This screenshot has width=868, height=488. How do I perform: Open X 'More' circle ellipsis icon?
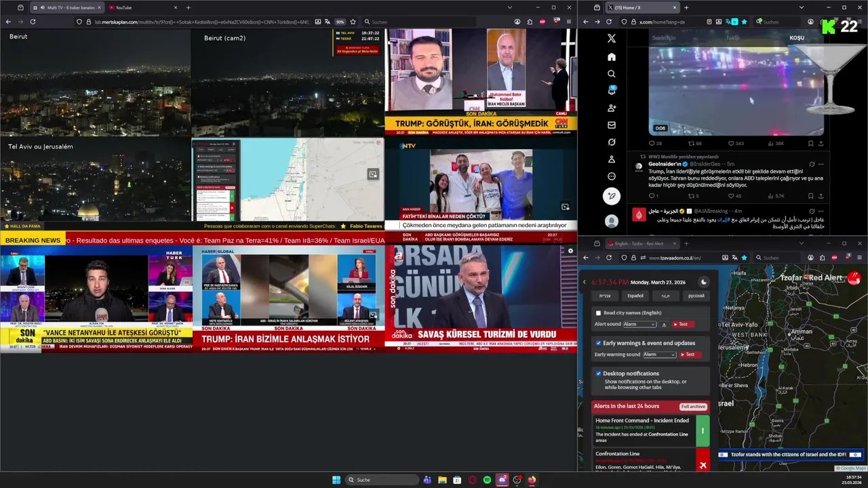[612, 176]
